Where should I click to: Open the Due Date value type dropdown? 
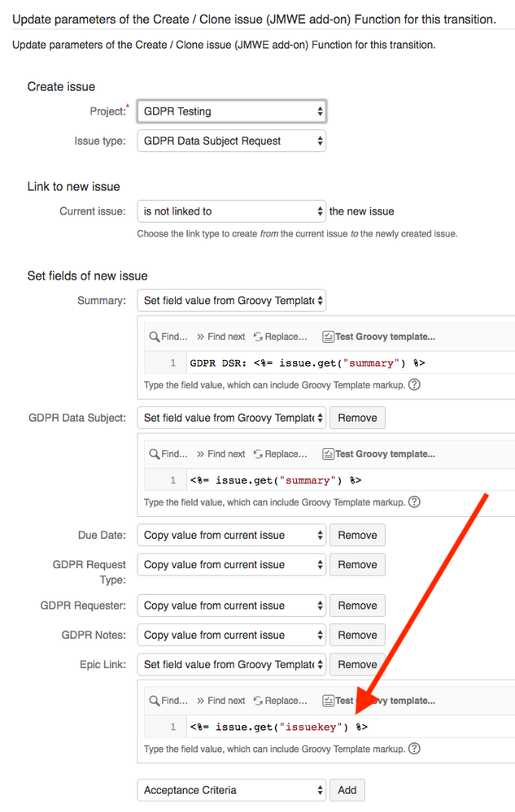click(x=231, y=535)
